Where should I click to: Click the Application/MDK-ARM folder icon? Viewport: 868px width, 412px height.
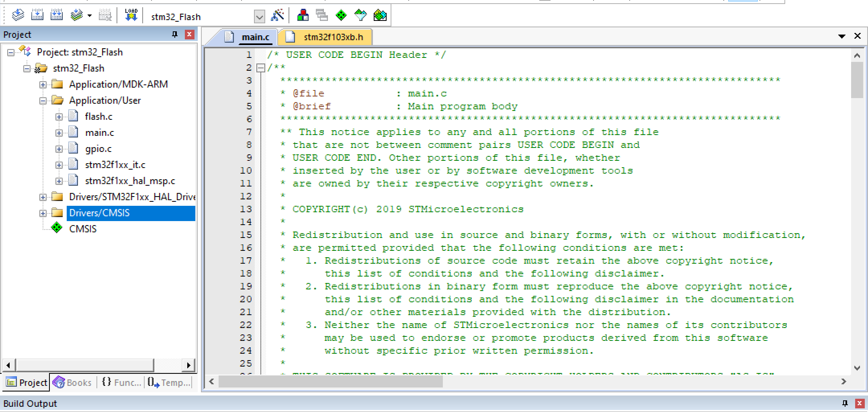coord(57,84)
